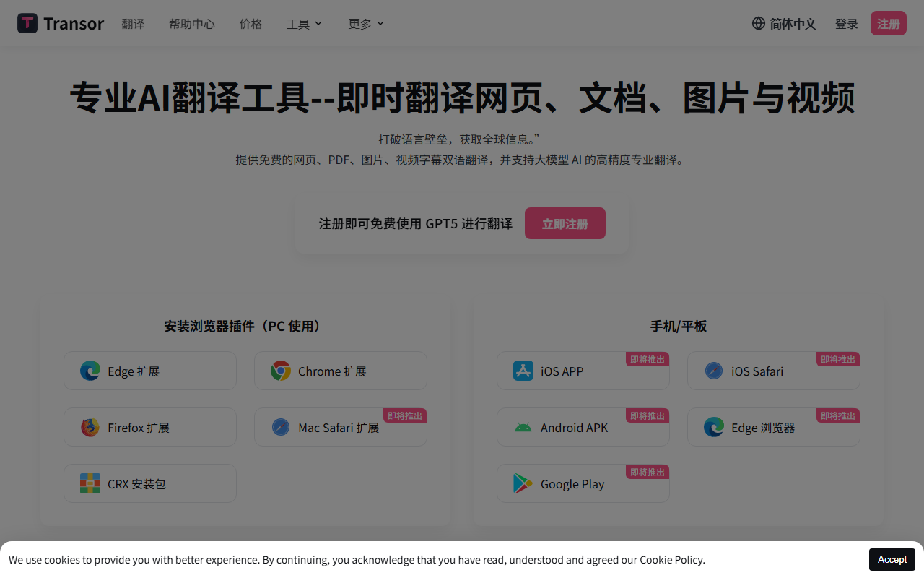
Task: Click the Edge browser icon under PC plugins
Action: pos(90,371)
